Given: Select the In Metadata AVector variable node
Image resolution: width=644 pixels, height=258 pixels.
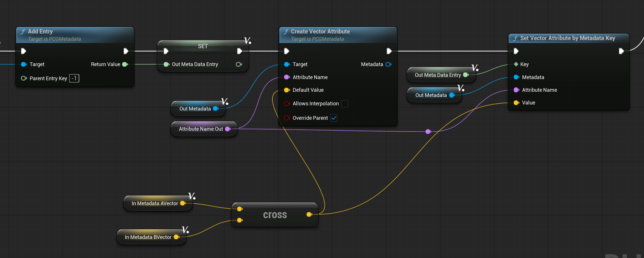Looking at the screenshot, I should (154, 203).
